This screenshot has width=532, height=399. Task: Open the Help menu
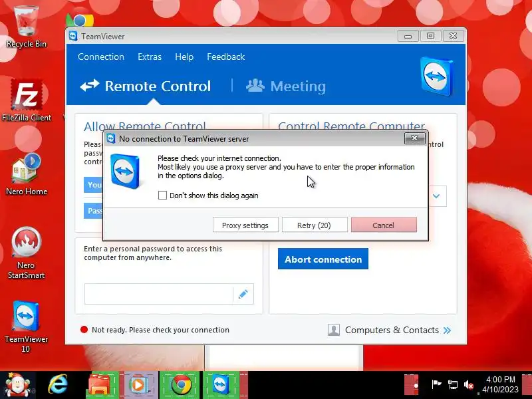[x=184, y=57]
